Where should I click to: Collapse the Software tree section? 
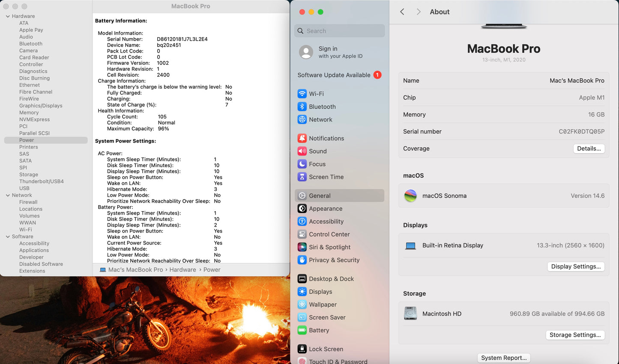[8, 236]
